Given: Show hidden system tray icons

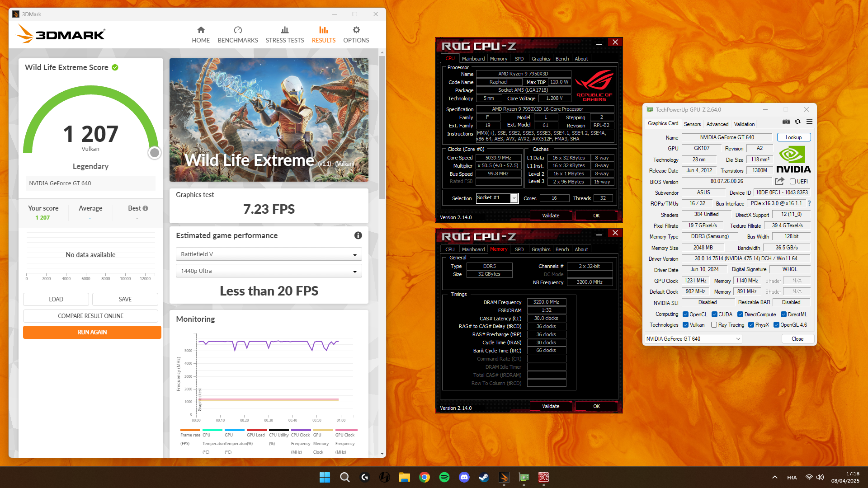Looking at the screenshot, I should pyautogui.click(x=774, y=477).
